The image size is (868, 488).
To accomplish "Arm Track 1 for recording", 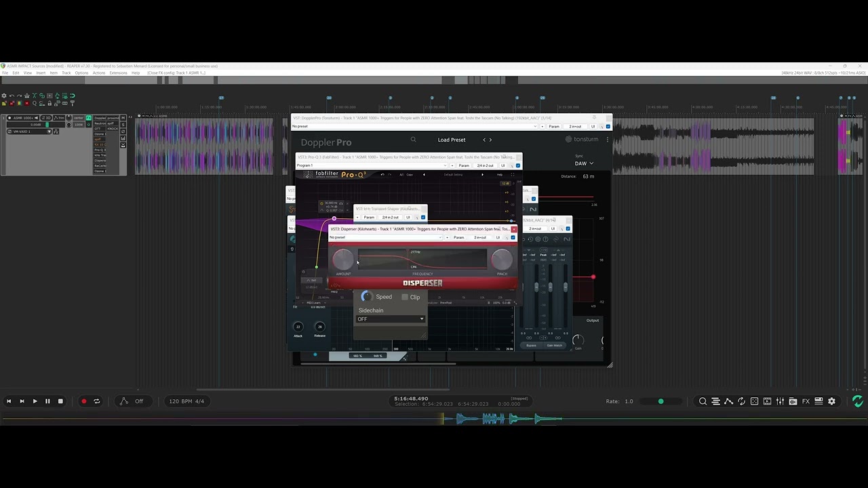I will tap(9, 118).
